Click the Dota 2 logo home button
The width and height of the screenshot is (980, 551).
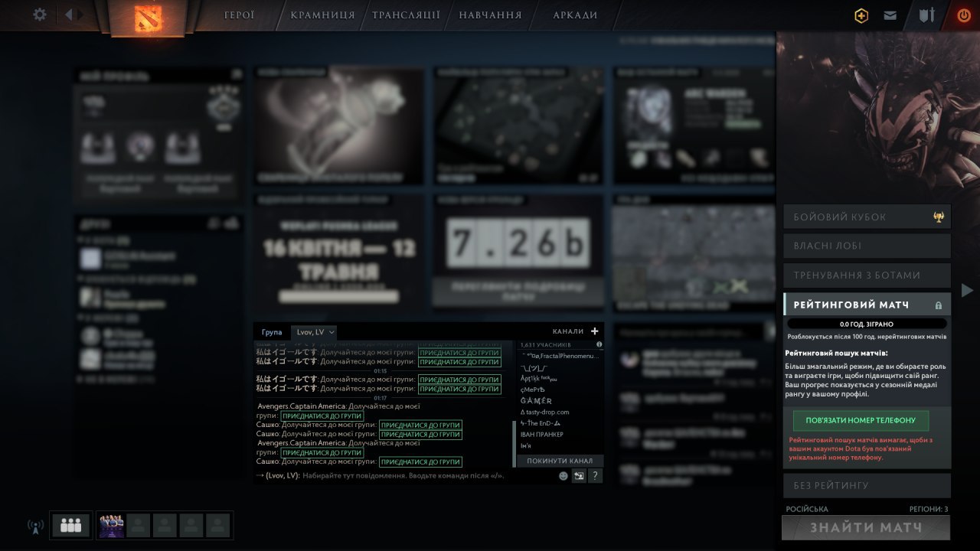[x=148, y=18]
